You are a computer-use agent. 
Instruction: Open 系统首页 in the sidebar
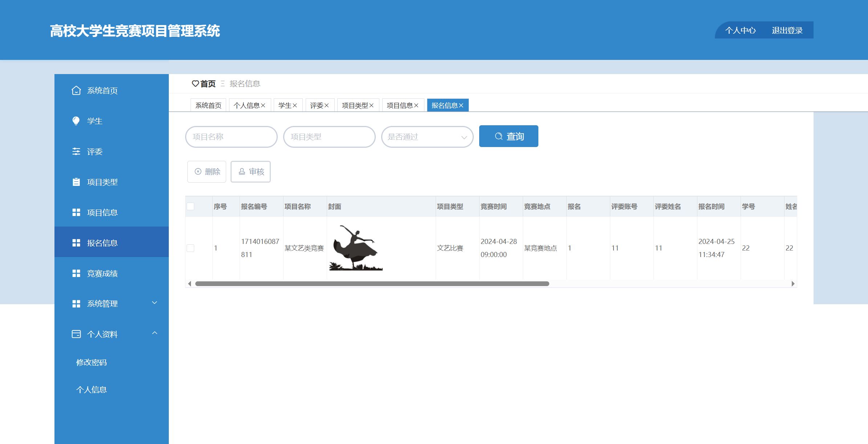coord(111,90)
